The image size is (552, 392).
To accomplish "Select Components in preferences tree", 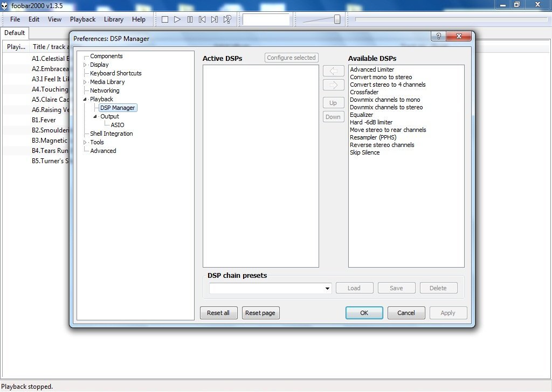I will tap(106, 56).
